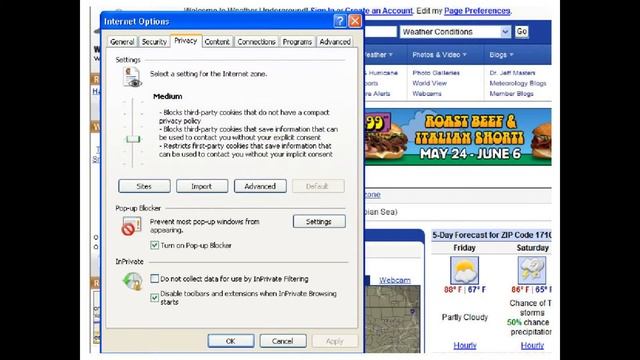Expand the Blogs menu
The image size is (640, 360).
pyautogui.click(x=501, y=55)
